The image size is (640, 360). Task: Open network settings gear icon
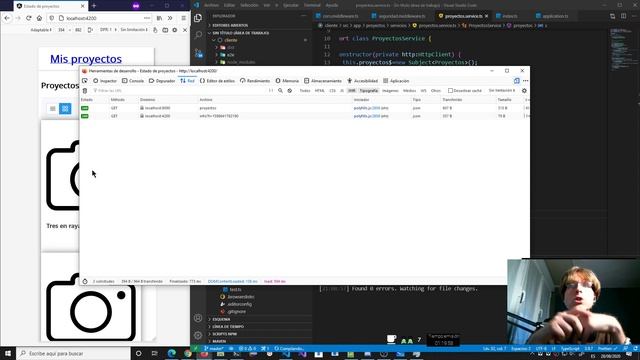pyautogui.click(x=524, y=91)
